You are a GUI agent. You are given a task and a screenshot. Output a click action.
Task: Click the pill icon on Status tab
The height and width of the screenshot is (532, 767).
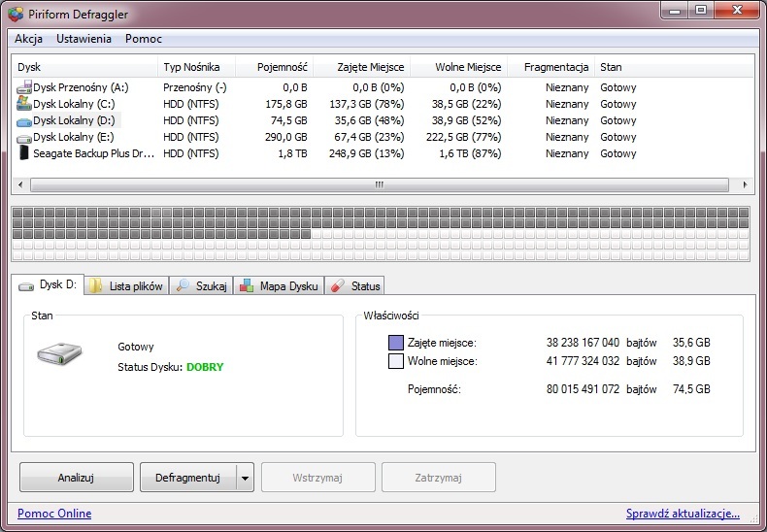(x=338, y=286)
